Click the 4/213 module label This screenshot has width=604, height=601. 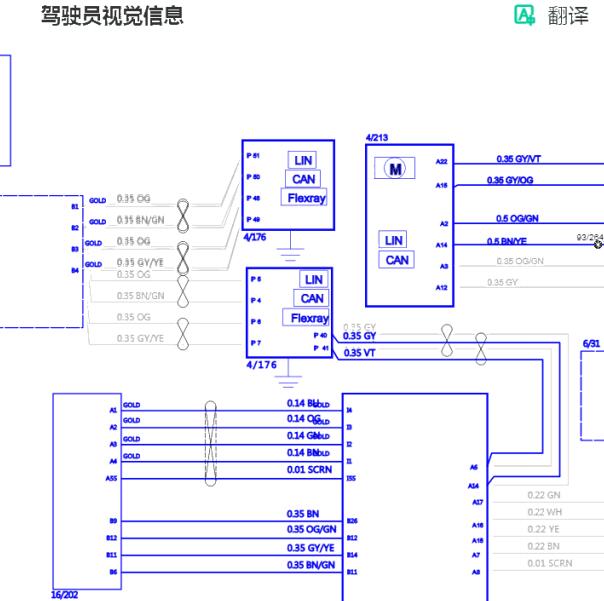(x=377, y=138)
